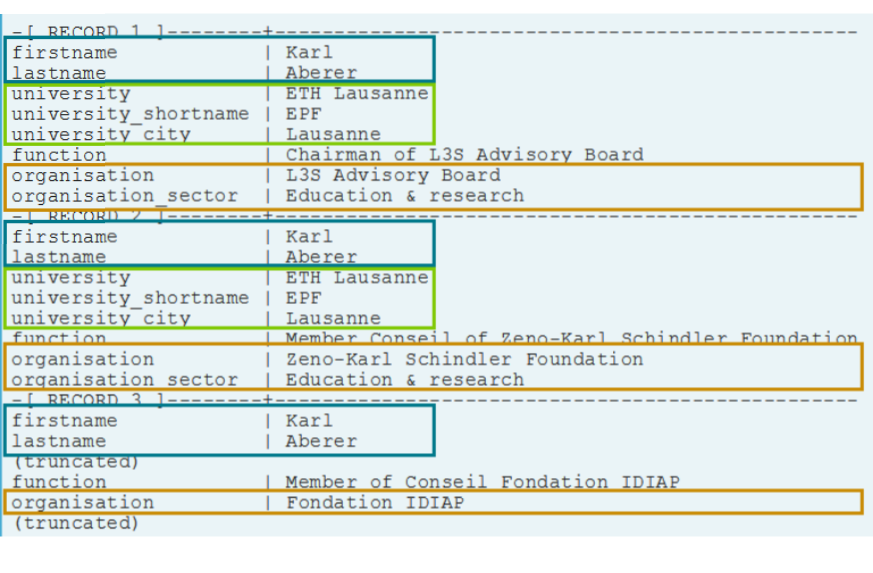
Task: Select the 'L3S Advisory Board' organisation value
Action: pos(393,176)
